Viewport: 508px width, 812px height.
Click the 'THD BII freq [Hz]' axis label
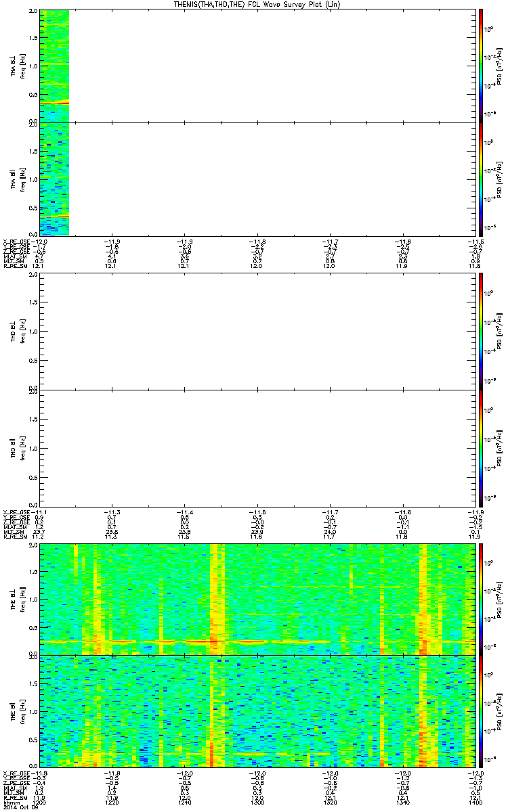coord(18,447)
